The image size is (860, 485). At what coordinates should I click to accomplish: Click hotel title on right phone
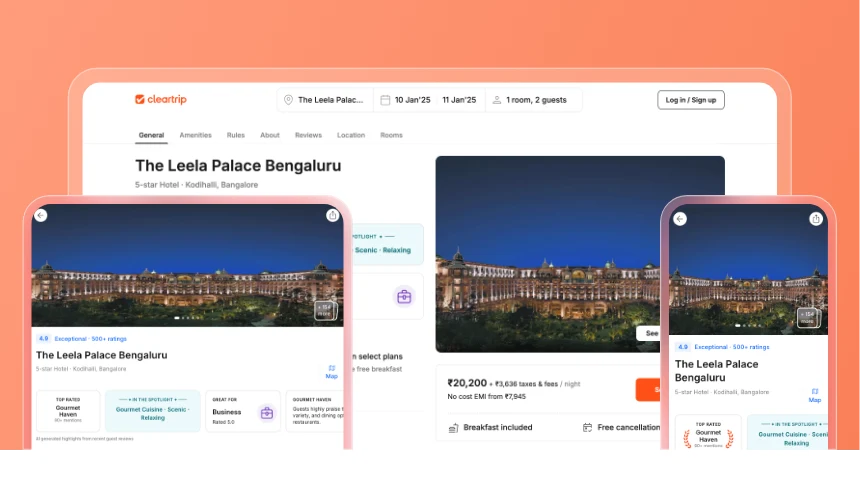point(716,371)
